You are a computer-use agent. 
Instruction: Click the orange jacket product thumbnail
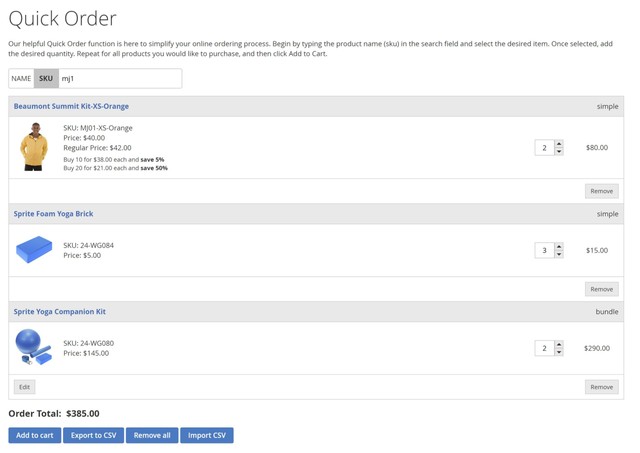pyautogui.click(x=34, y=147)
